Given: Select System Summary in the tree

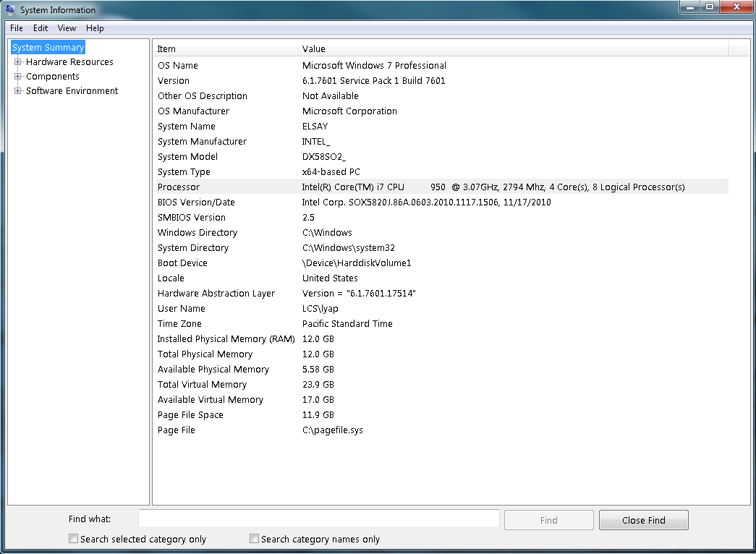Looking at the screenshot, I should pyautogui.click(x=48, y=47).
